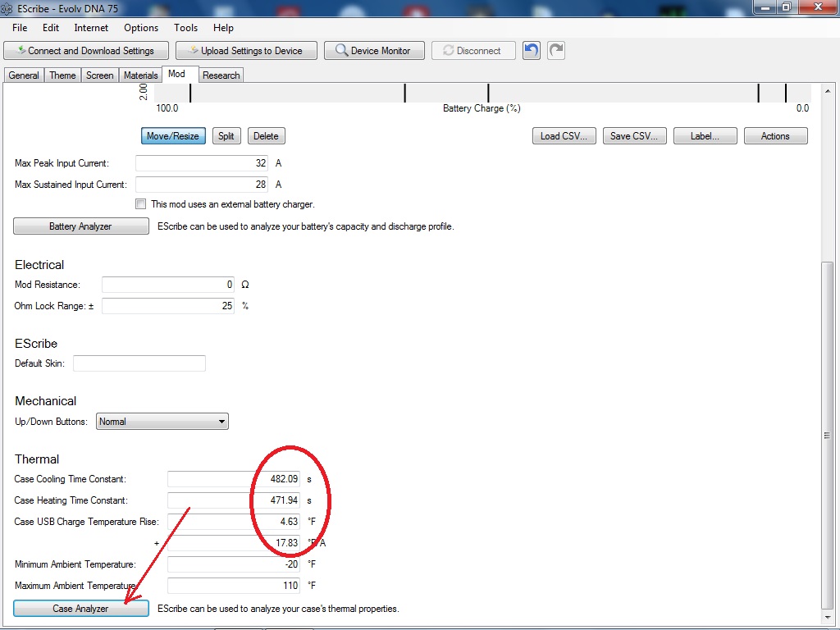Click the Ohm Lock Range field
The width and height of the screenshot is (840, 630).
click(168, 306)
